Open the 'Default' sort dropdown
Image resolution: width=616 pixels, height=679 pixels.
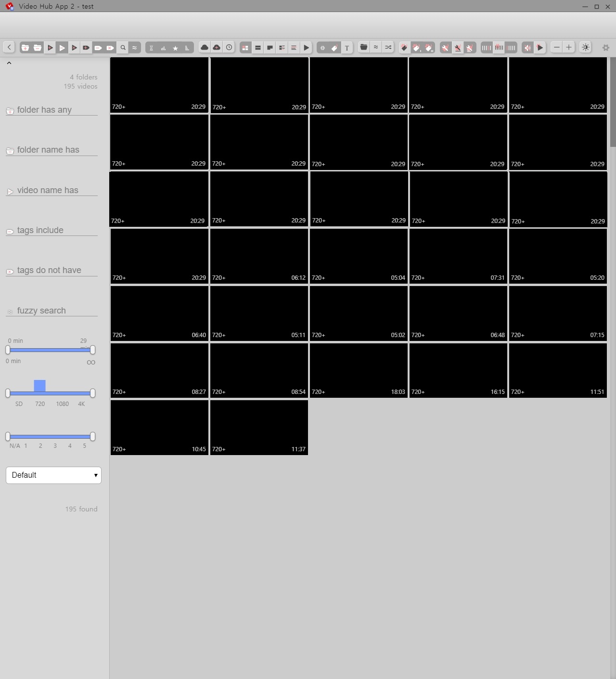click(x=53, y=475)
